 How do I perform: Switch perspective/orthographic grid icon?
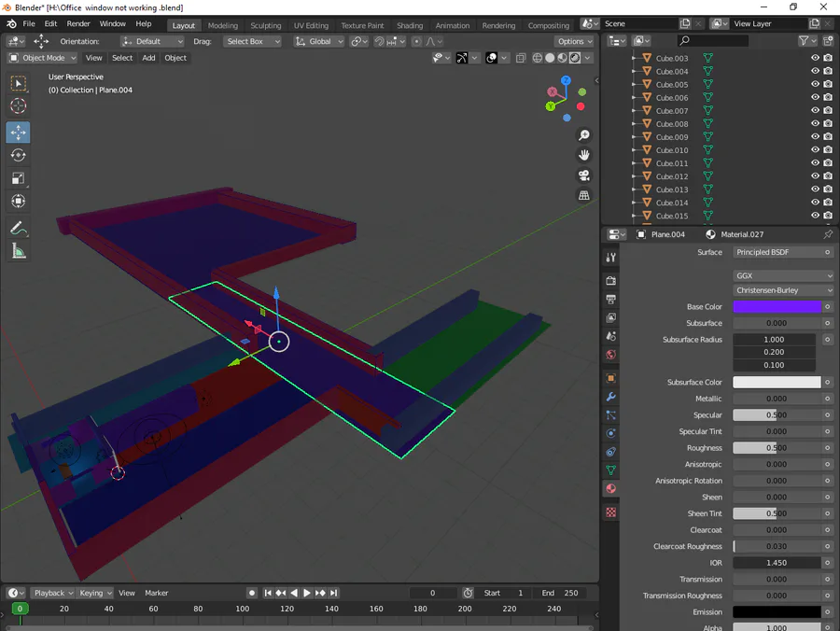click(584, 195)
